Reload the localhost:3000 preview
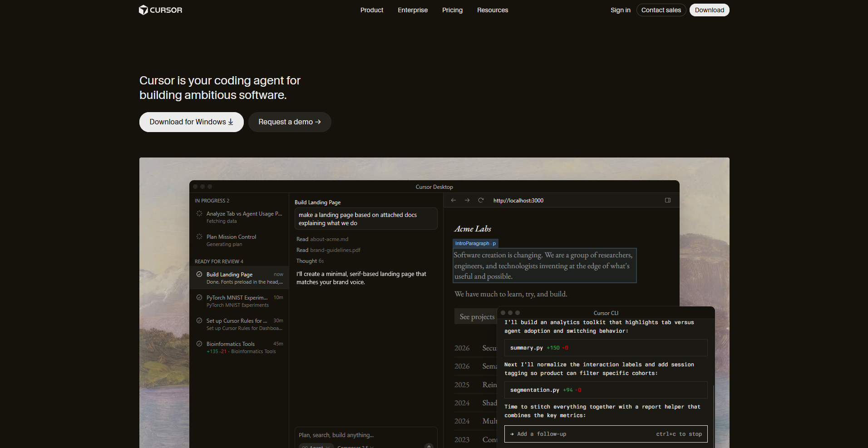This screenshot has width=868, height=448. 481,200
